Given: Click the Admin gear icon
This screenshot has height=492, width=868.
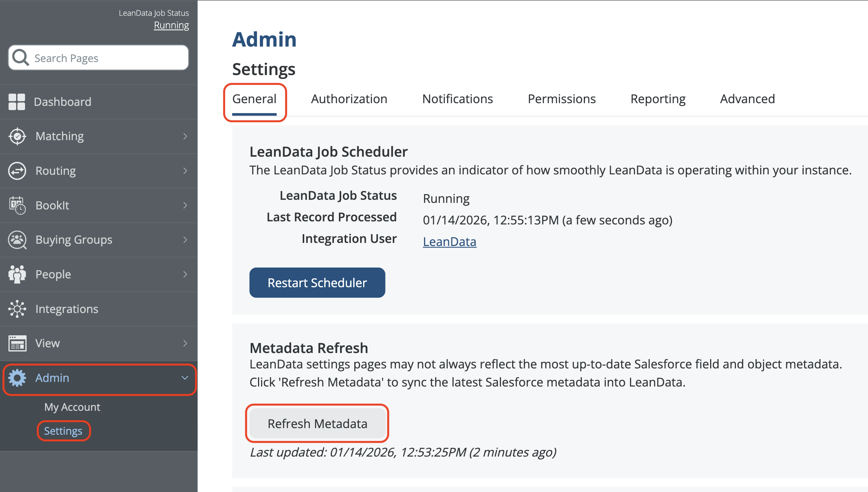Looking at the screenshot, I should 17,378.
